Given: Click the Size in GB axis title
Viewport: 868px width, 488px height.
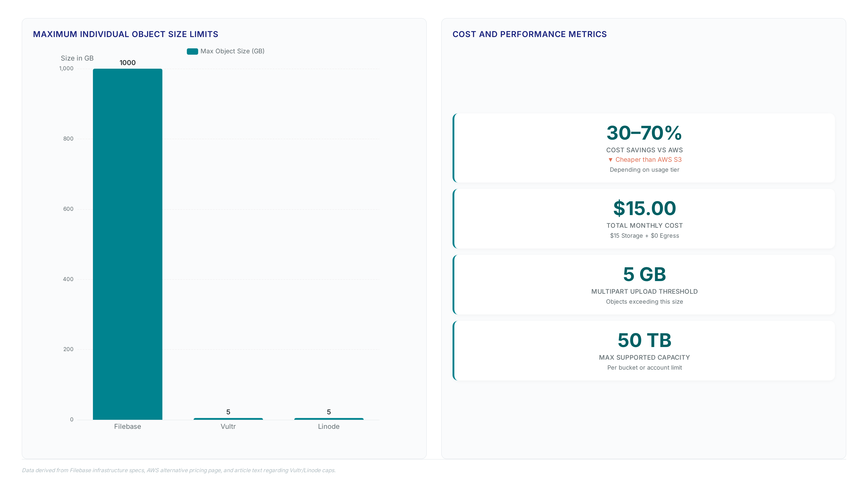Looking at the screenshot, I should (77, 58).
